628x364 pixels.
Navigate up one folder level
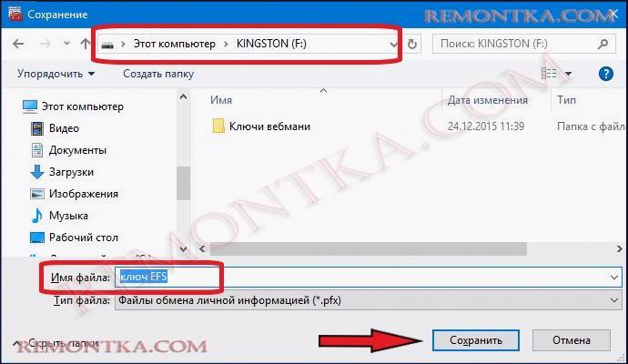(x=86, y=44)
